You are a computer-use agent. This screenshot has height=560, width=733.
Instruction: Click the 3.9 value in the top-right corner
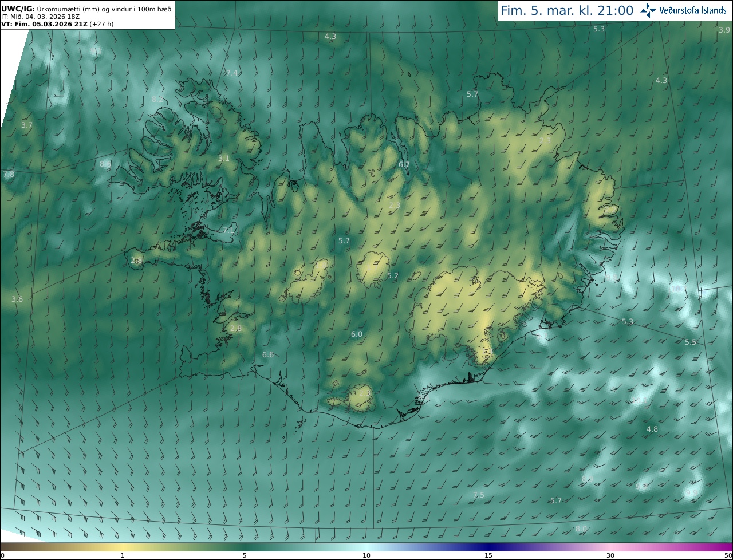[x=724, y=30]
